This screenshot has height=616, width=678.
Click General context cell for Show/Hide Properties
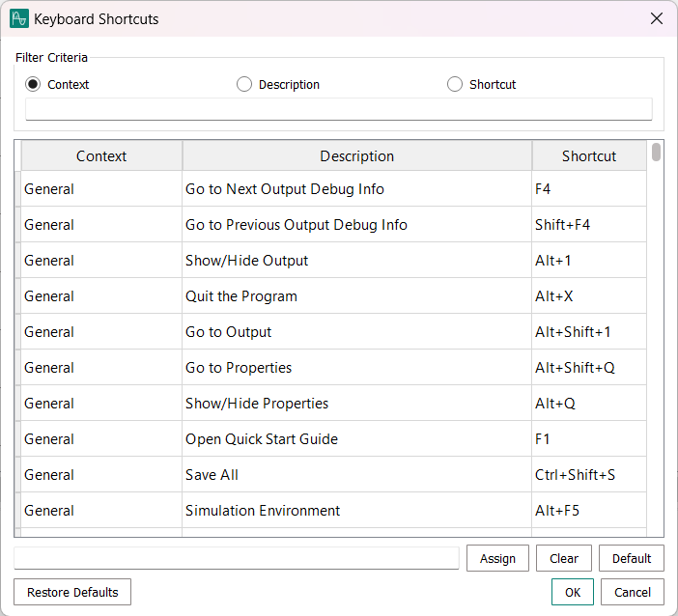point(101,404)
